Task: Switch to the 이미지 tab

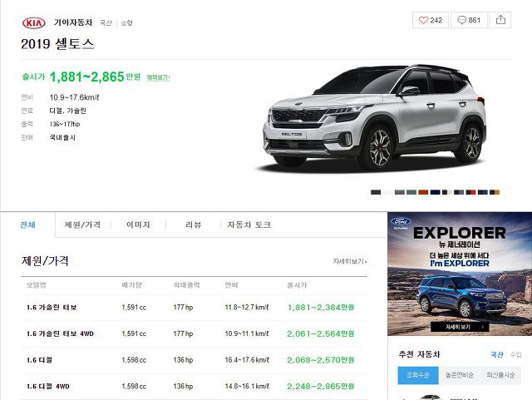Action: coord(138,225)
